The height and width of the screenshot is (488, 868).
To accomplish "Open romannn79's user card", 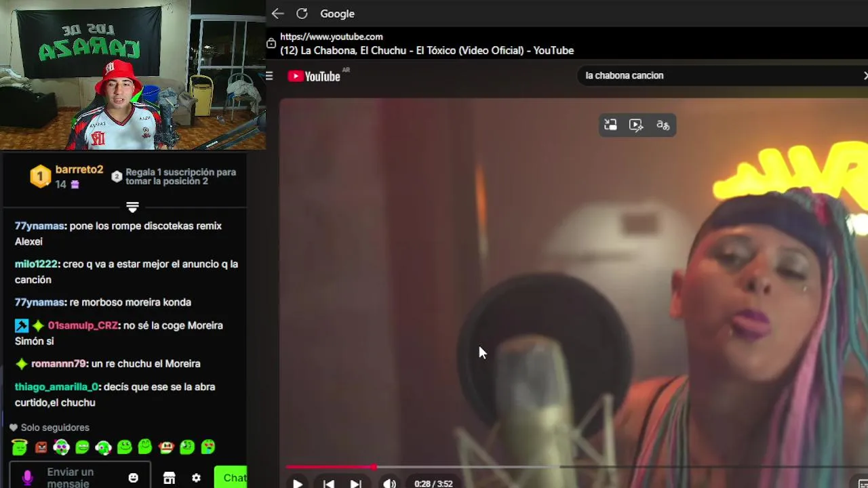I will tap(58, 364).
